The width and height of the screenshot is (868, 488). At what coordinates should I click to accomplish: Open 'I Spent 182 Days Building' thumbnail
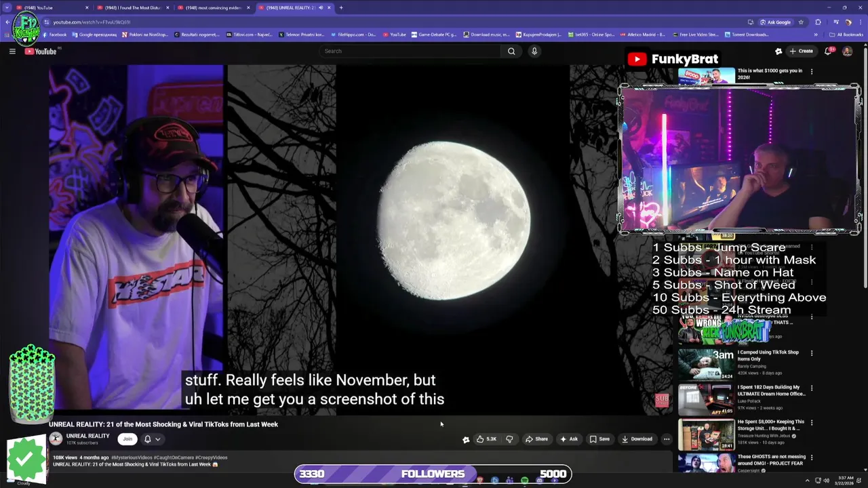705,399
